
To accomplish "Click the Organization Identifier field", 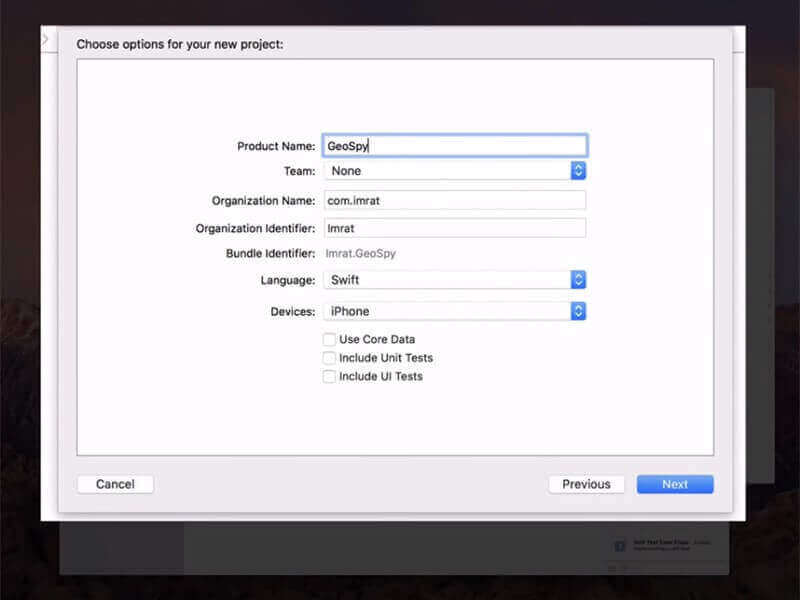I will [x=455, y=227].
